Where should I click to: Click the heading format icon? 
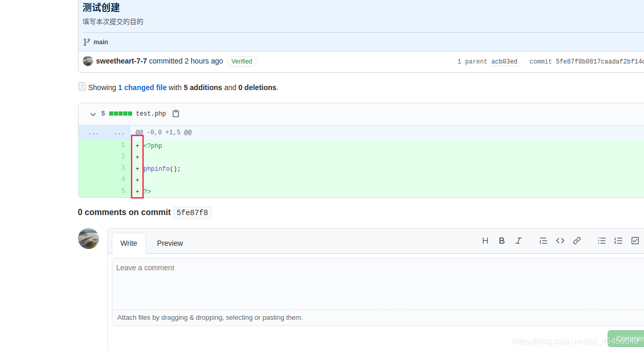pyautogui.click(x=485, y=241)
